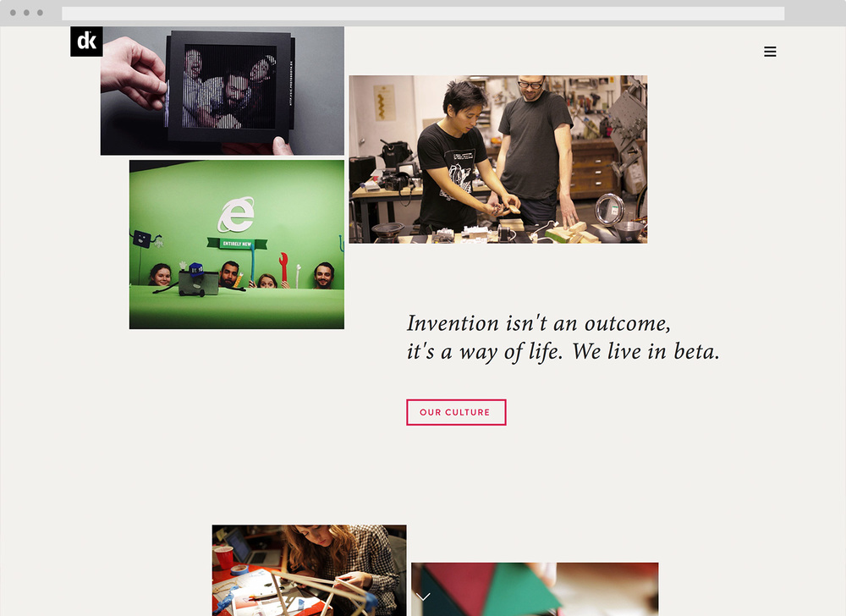The image size is (846, 616).
Task: Click the third gray window dot
Action: coord(40,13)
